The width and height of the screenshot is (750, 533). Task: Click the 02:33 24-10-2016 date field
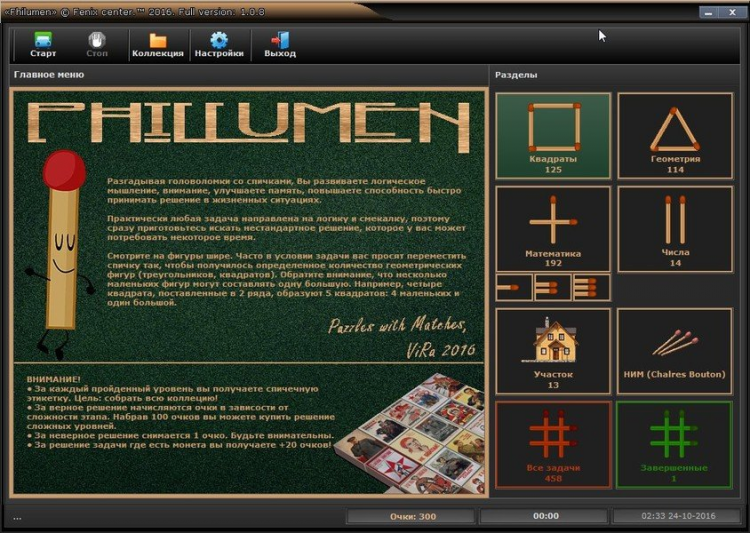(678, 516)
